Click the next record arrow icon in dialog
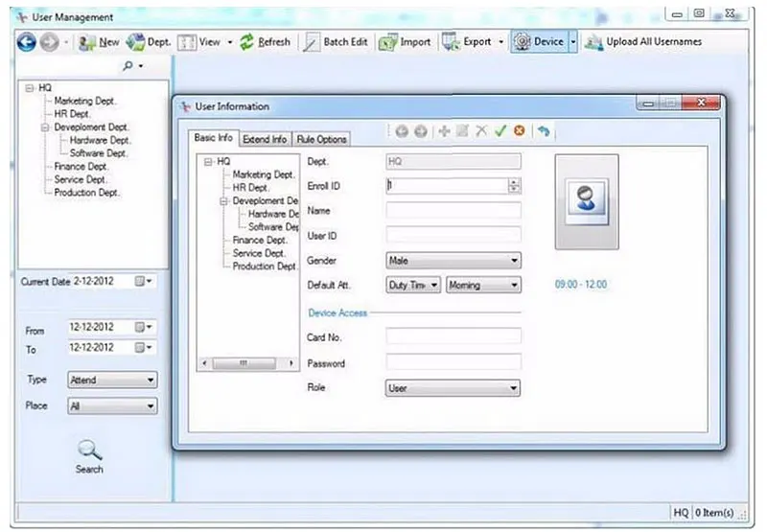Viewport: 767px width, 532px height. pyautogui.click(x=421, y=131)
